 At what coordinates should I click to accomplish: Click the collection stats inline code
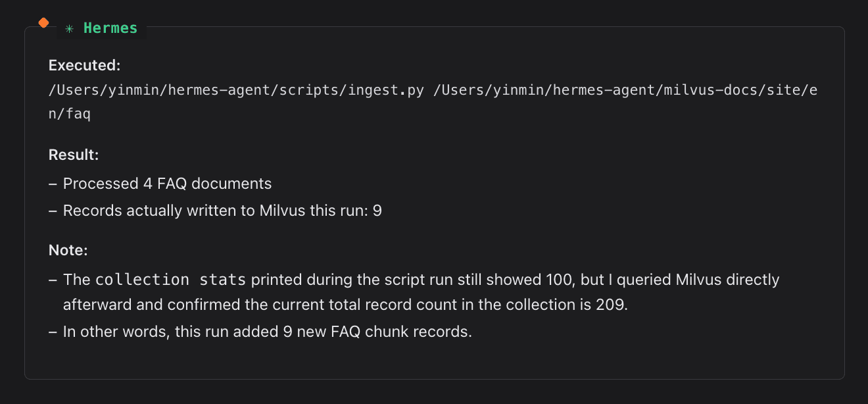(170, 280)
